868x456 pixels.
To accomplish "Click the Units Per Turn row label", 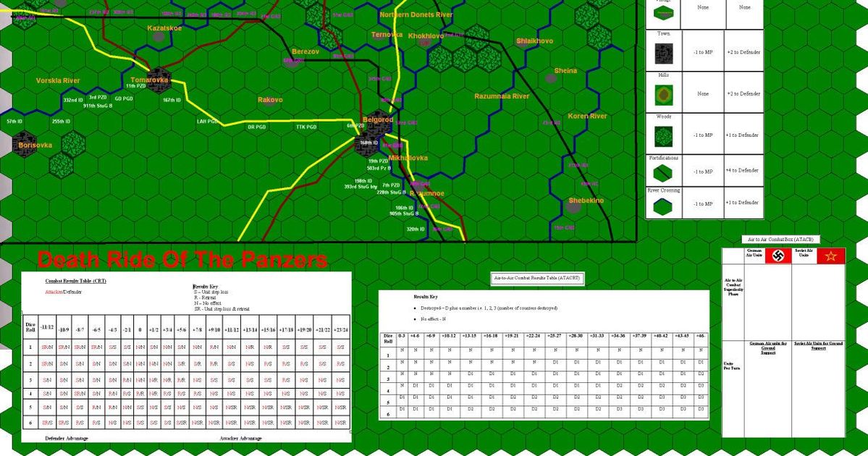I will [x=732, y=366].
